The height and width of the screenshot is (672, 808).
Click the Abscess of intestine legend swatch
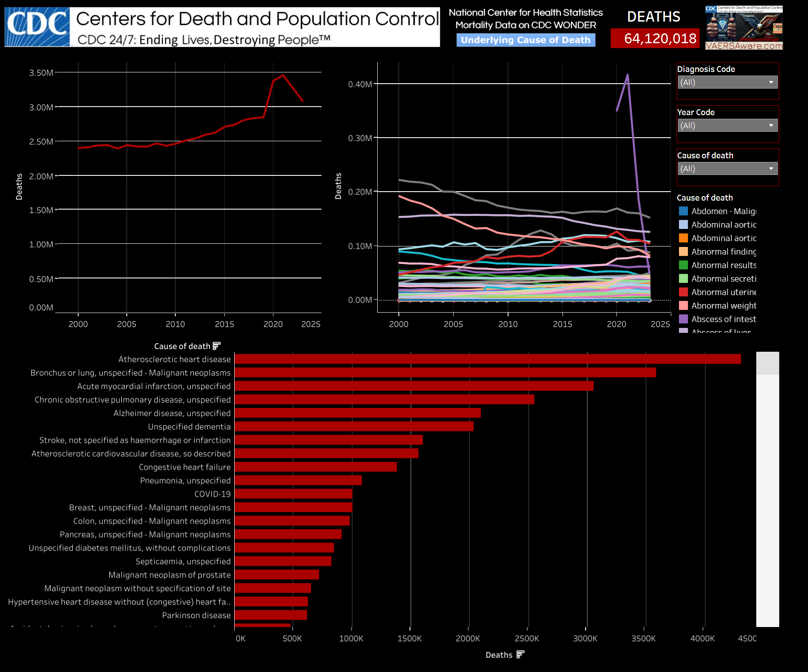683,319
